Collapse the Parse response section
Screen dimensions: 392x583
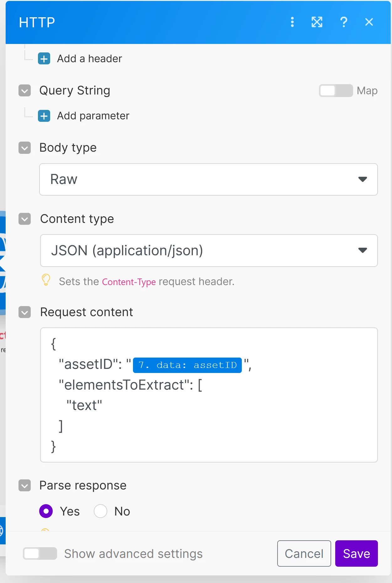(x=25, y=486)
